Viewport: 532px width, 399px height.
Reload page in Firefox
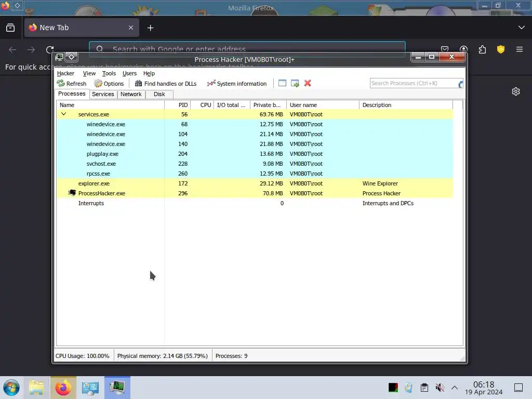pyautogui.click(x=50, y=49)
